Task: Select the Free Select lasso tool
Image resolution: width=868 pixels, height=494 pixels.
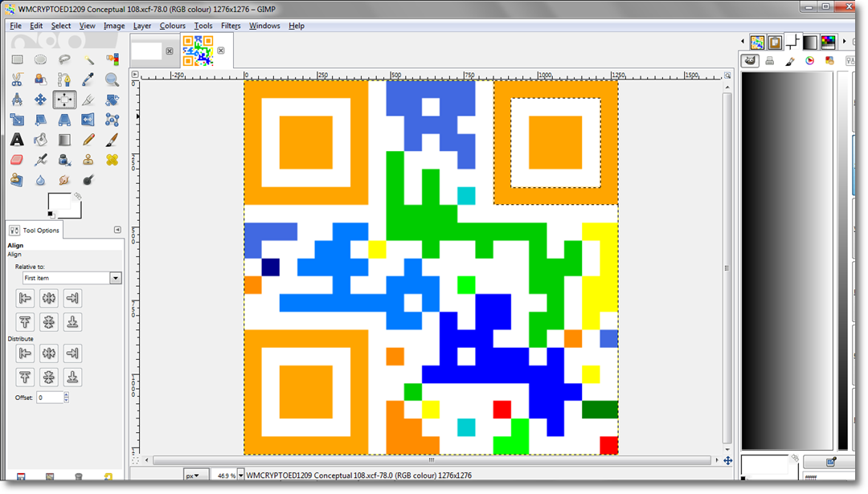Action: [64, 59]
